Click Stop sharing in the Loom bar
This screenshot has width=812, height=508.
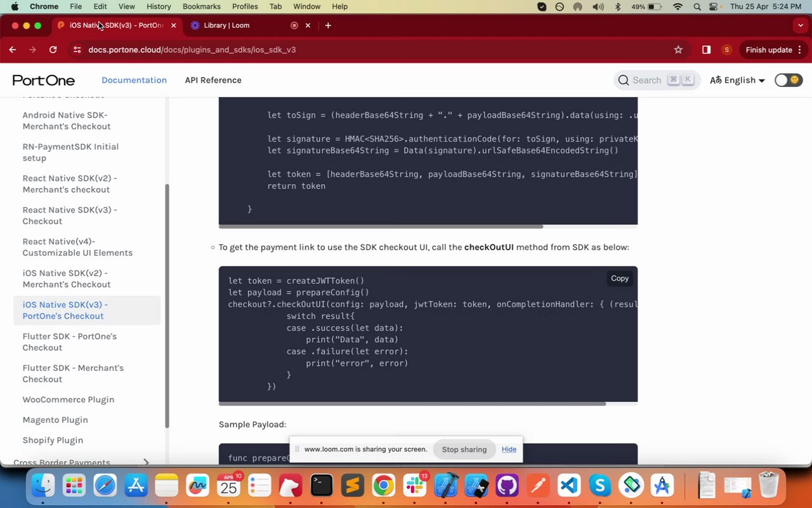click(464, 449)
